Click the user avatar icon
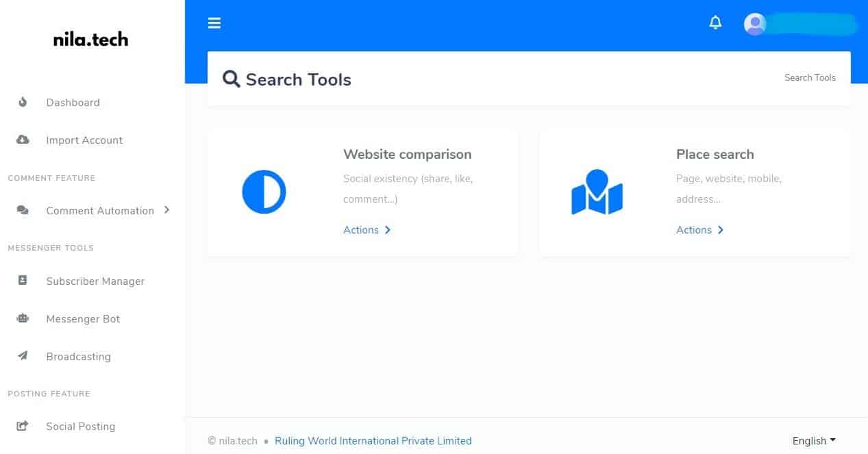 point(755,24)
